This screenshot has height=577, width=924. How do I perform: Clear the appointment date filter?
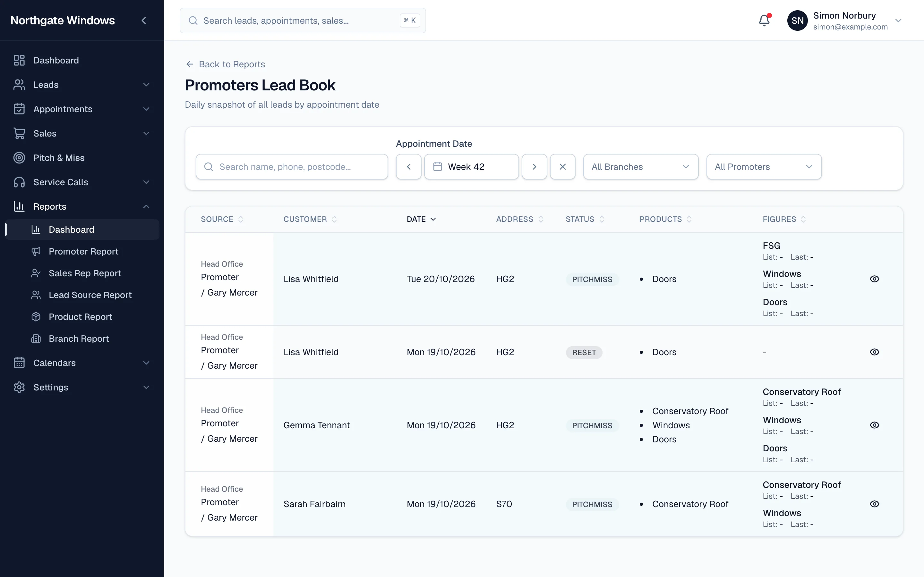pos(562,167)
